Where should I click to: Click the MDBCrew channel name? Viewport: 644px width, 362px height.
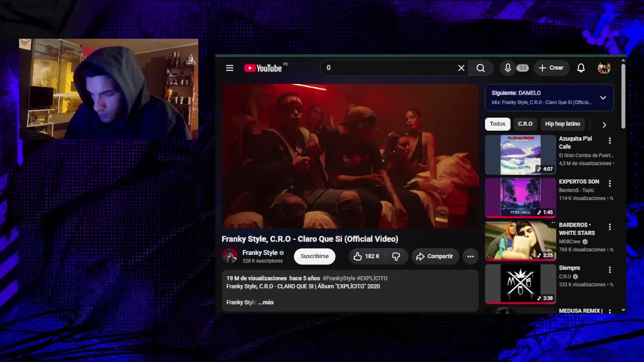(x=570, y=241)
